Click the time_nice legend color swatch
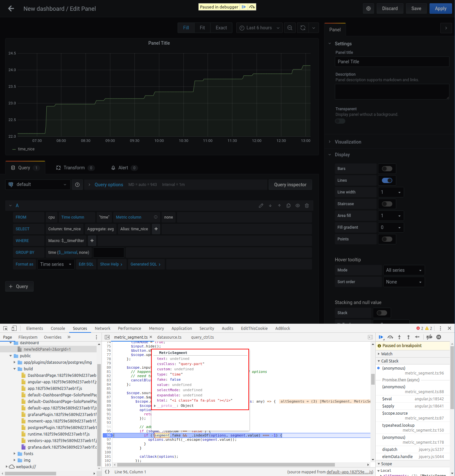This screenshot has height=476, width=455. point(14,149)
